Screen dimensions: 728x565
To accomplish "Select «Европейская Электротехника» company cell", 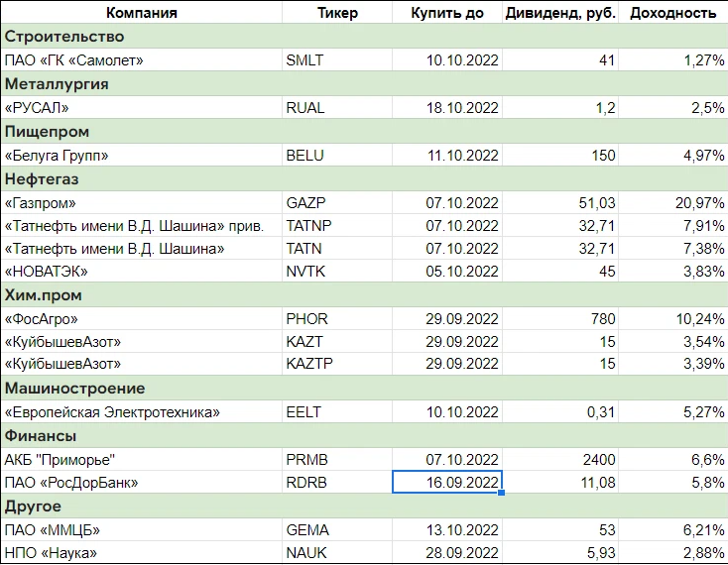I will [142, 412].
